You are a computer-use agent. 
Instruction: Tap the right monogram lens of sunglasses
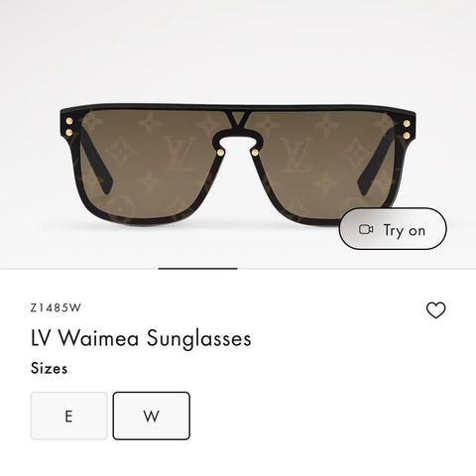pyautogui.click(x=325, y=166)
